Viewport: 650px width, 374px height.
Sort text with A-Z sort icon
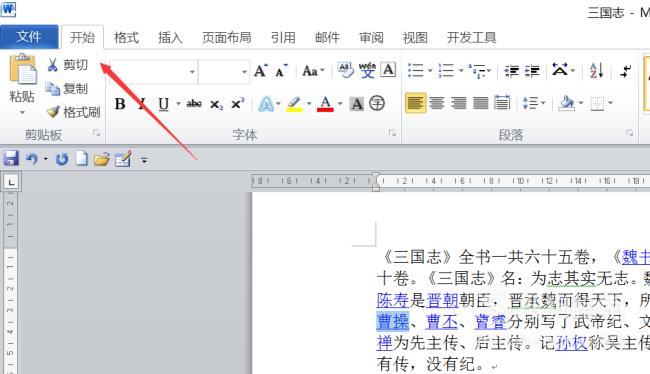click(596, 70)
